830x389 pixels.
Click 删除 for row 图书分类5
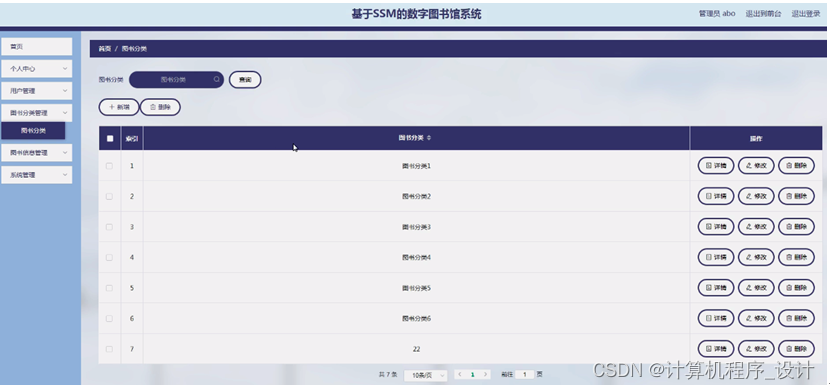coord(797,288)
